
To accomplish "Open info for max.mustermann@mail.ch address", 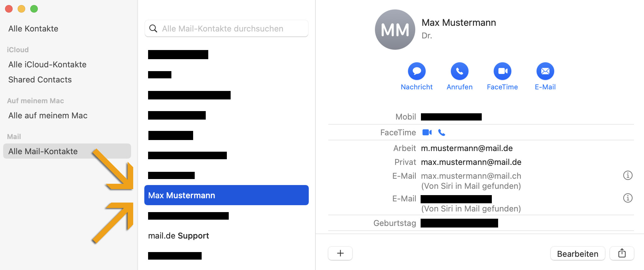I will click(x=628, y=175).
